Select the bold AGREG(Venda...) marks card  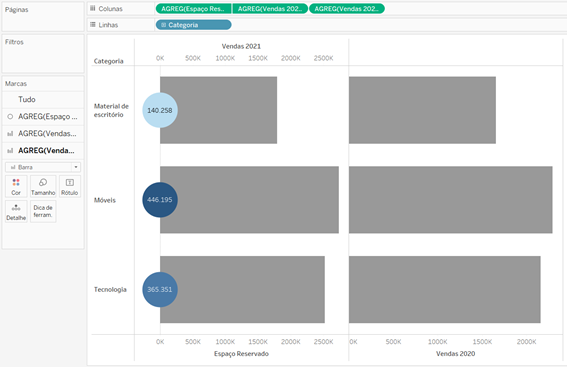tap(43, 150)
